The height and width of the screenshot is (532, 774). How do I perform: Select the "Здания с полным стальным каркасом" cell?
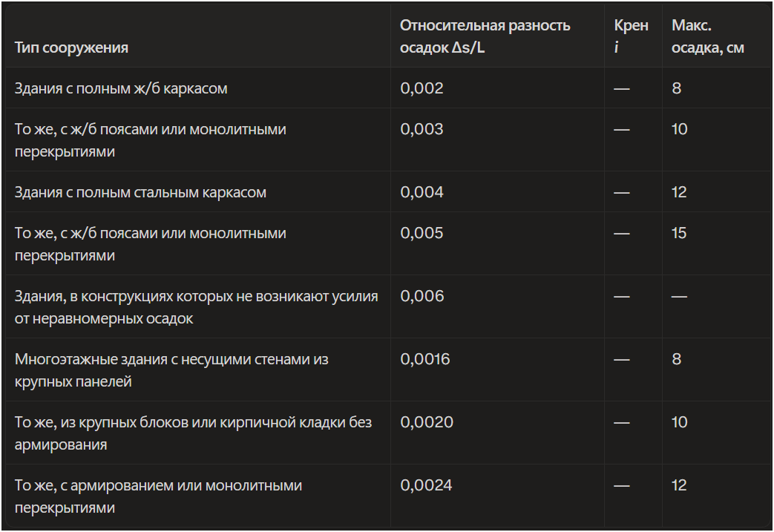click(140, 192)
